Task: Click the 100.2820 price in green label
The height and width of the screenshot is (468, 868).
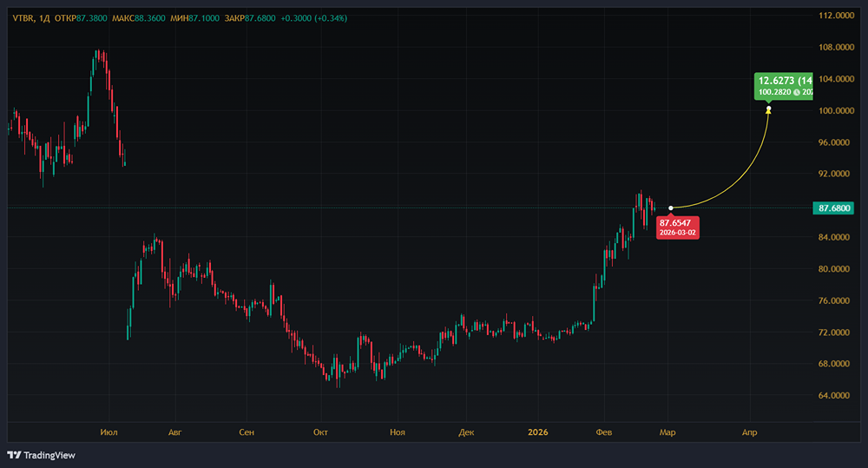Action: (x=774, y=93)
